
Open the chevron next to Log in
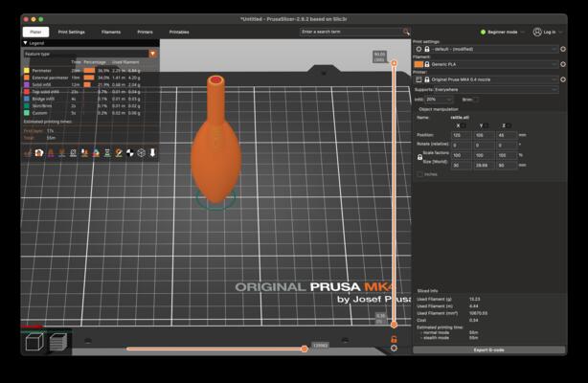click(x=560, y=32)
